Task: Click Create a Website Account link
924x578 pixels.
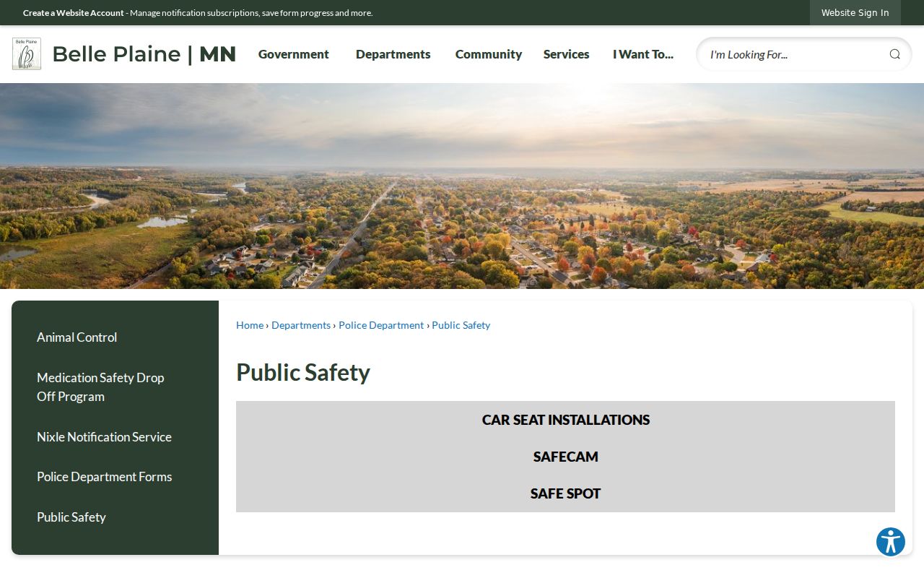Action: coord(74,13)
